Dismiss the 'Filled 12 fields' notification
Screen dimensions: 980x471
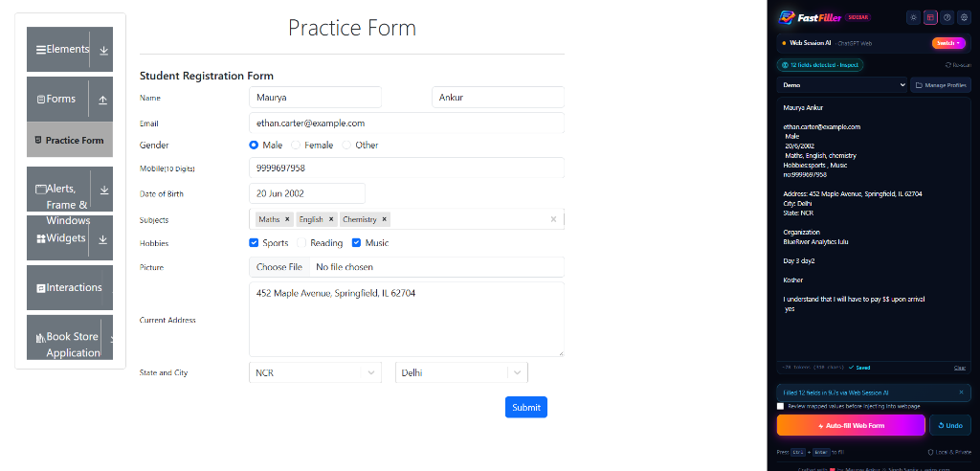pos(961,392)
